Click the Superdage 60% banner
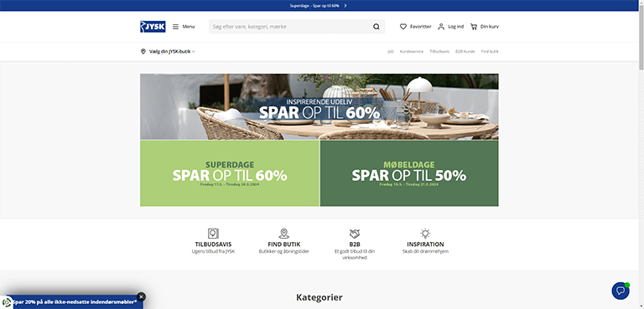 (x=230, y=173)
